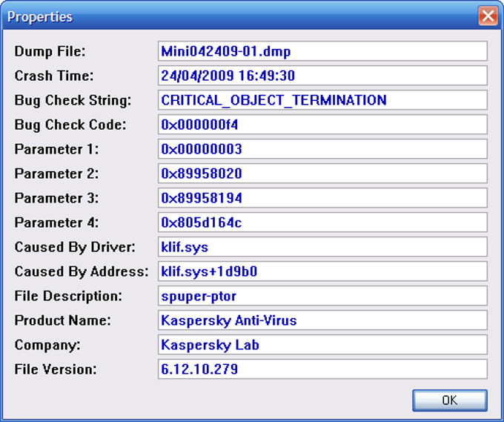Click the 'File Description:' label
This screenshot has width=504, height=422.
click(x=68, y=296)
